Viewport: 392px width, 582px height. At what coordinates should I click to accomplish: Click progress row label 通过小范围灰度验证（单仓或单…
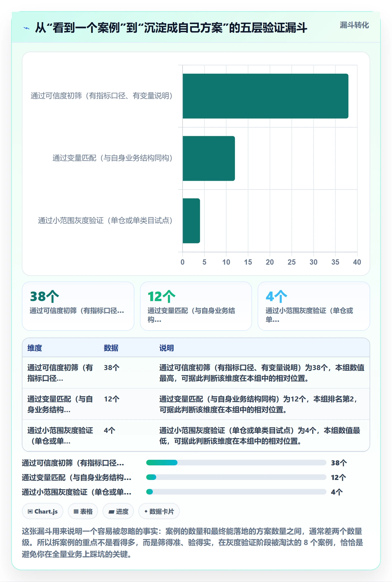[x=76, y=492]
